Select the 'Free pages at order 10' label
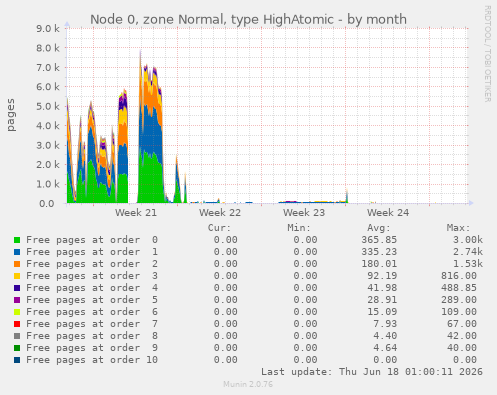Screen dimensions: 497x395 (92, 360)
